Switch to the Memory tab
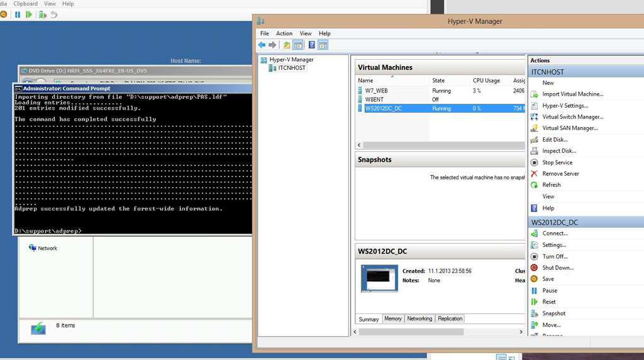 pyautogui.click(x=393, y=319)
